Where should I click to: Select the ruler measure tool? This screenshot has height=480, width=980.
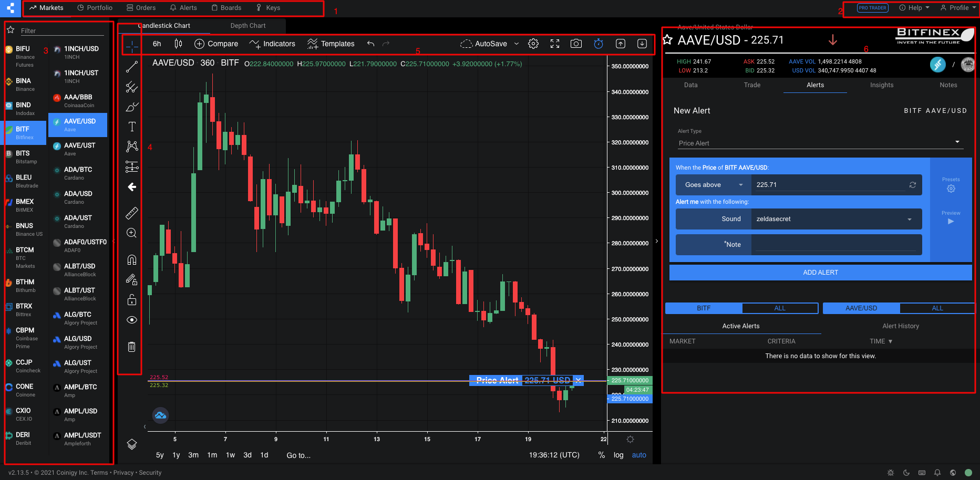[132, 213]
